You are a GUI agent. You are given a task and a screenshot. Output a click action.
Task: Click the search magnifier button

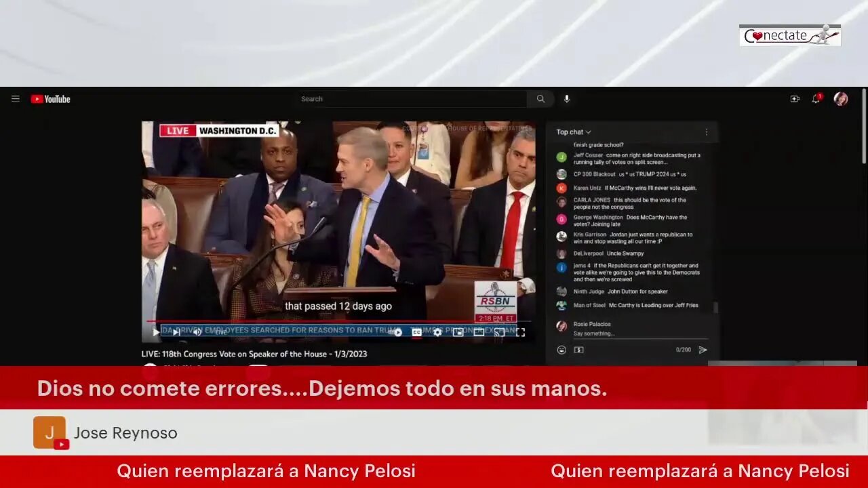click(x=540, y=99)
